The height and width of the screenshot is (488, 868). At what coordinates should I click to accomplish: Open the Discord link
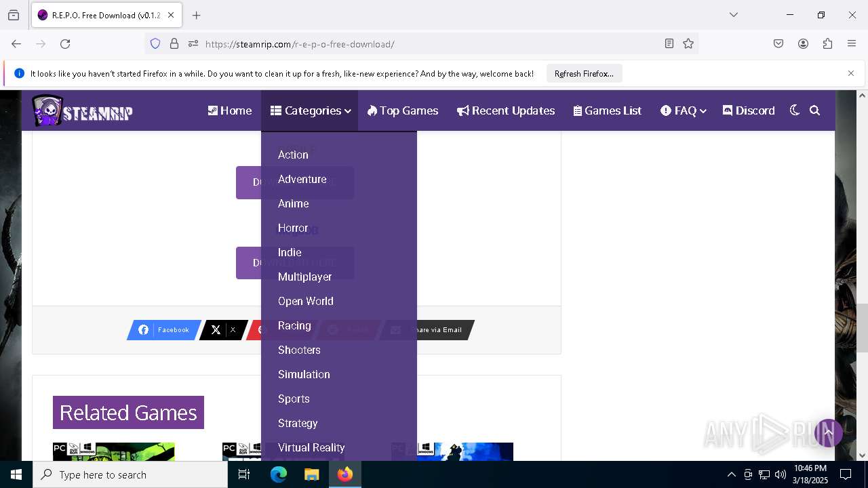coord(749,110)
